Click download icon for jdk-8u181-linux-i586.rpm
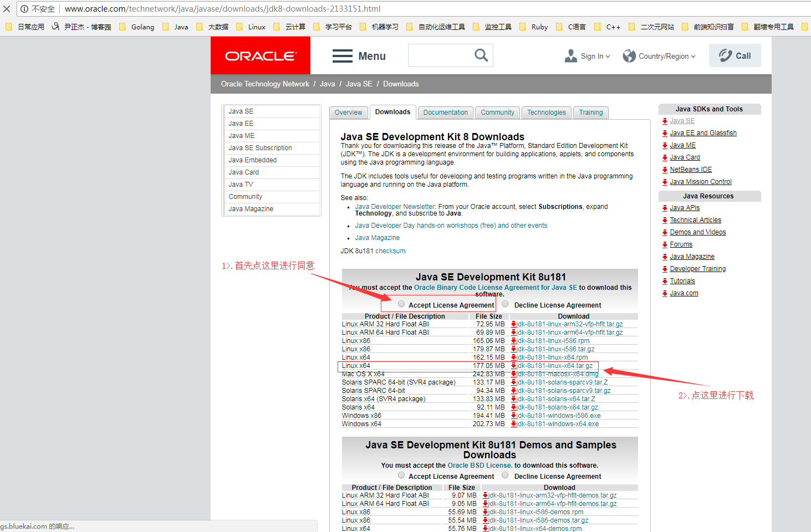811x532 pixels. click(x=514, y=341)
